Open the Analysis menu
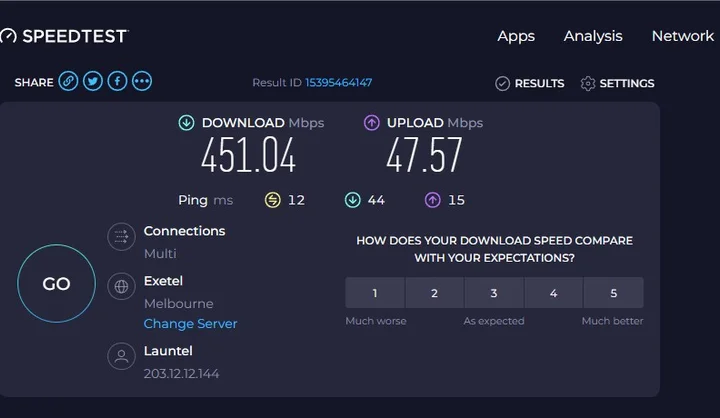 tap(593, 36)
